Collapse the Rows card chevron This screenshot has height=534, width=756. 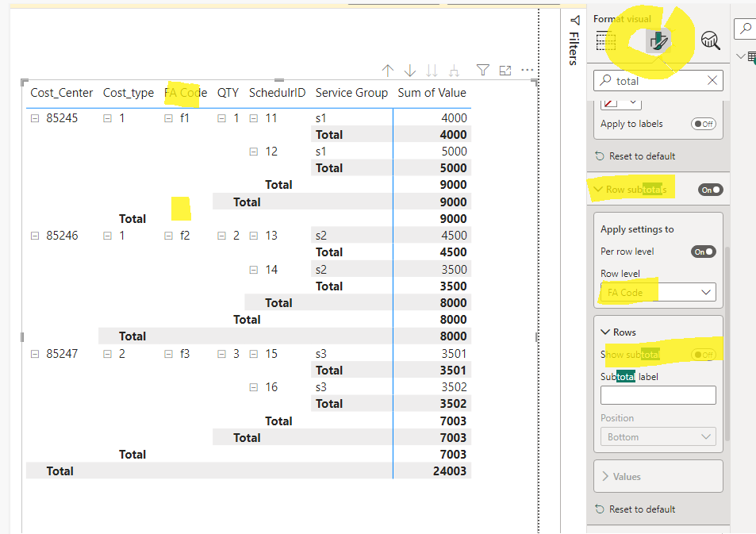point(605,332)
